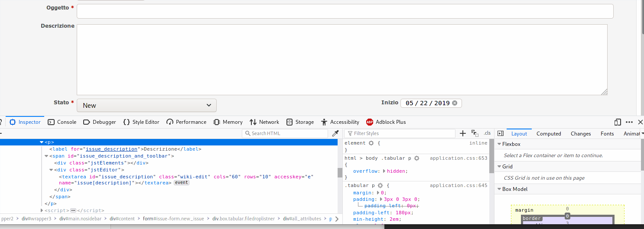Select the textarea issue_description node
Image resolution: width=644 pixels, height=229 pixels.
[186, 180]
